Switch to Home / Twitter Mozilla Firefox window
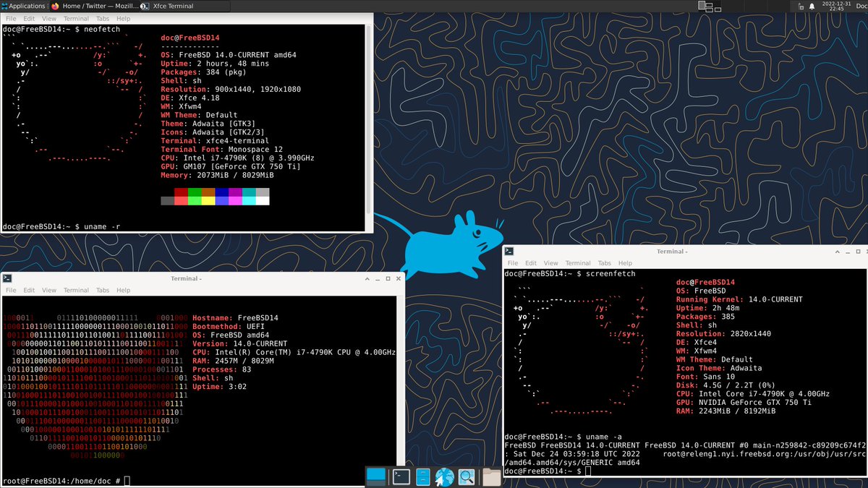 [x=93, y=6]
